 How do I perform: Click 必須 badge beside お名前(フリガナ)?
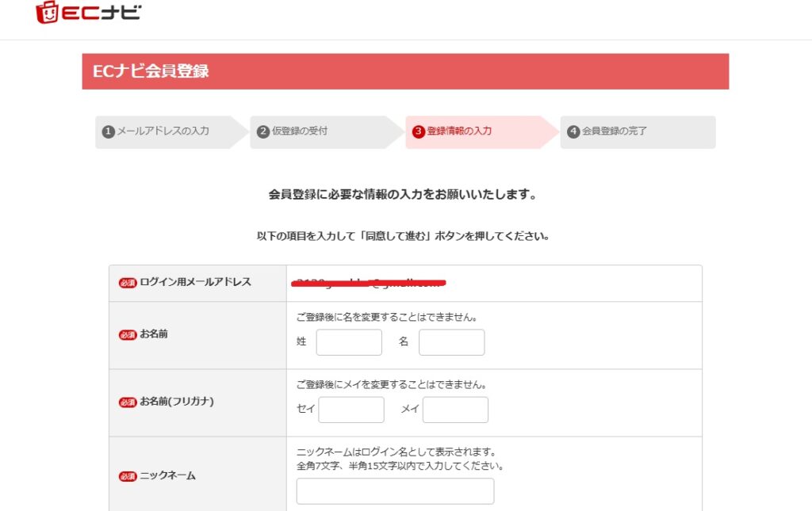[x=128, y=402]
